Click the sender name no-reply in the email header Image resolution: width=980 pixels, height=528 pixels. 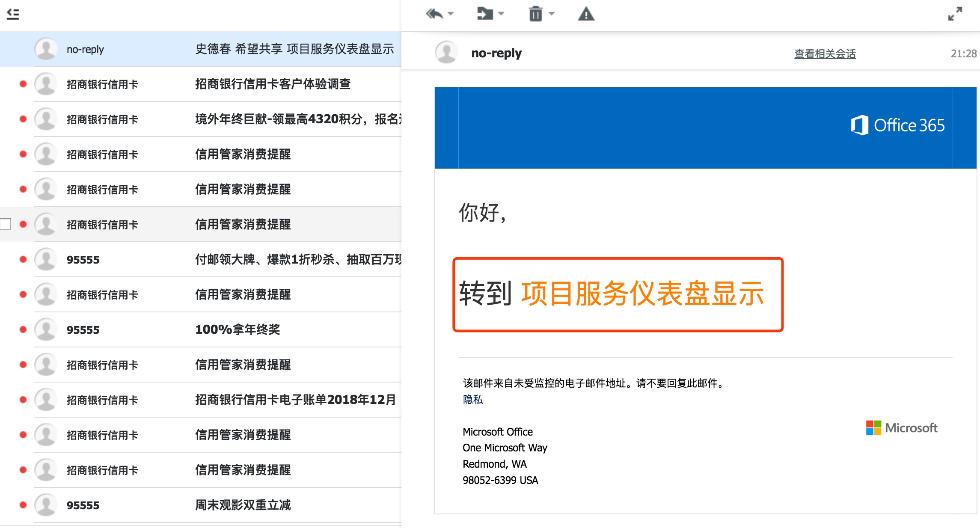496,53
